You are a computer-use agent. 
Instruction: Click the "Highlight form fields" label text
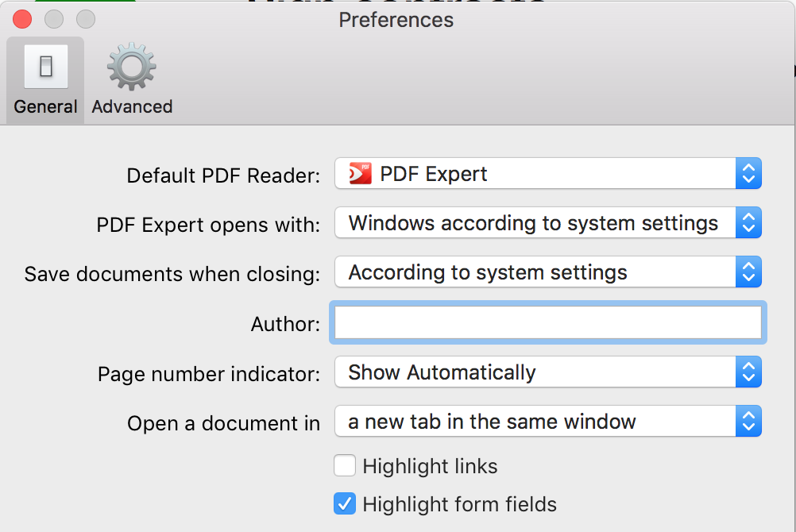click(x=459, y=504)
